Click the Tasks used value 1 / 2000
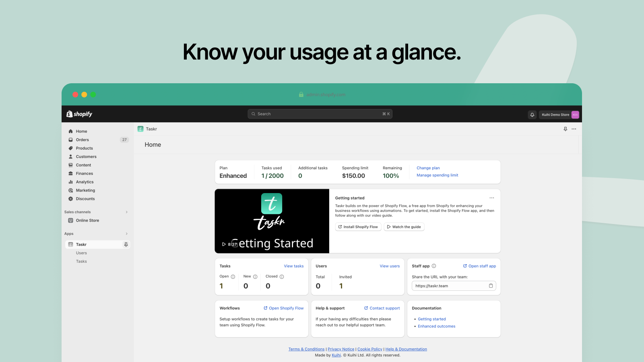The width and height of the screenshot is (644, 362). pyautogui.click(x=272, y=176)
